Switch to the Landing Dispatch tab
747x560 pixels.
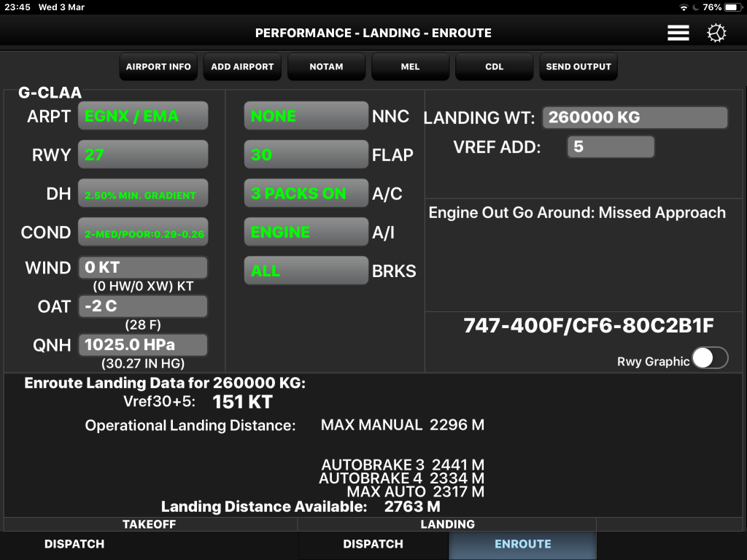(x=373, y=544)
